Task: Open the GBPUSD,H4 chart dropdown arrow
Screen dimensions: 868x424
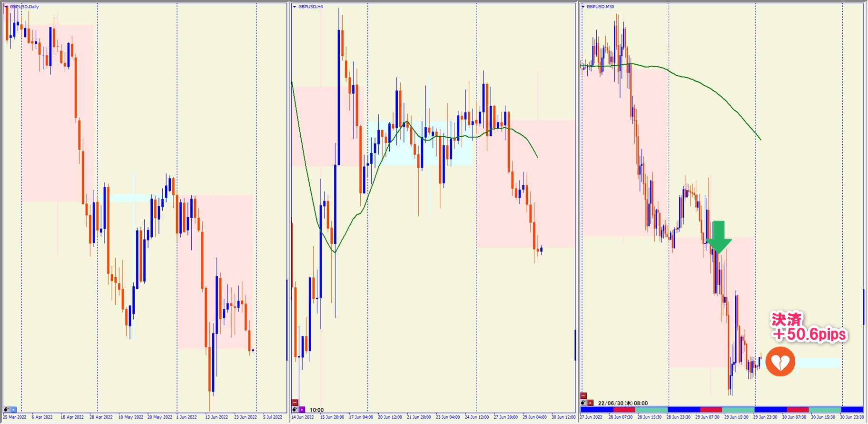Action: [x=295, y=7]
